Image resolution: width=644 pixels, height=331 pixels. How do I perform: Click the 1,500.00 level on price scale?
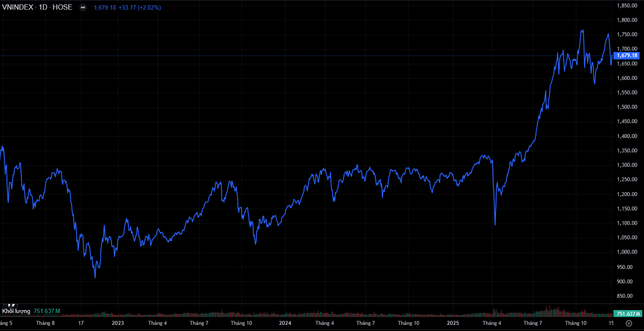coord(627,107)
